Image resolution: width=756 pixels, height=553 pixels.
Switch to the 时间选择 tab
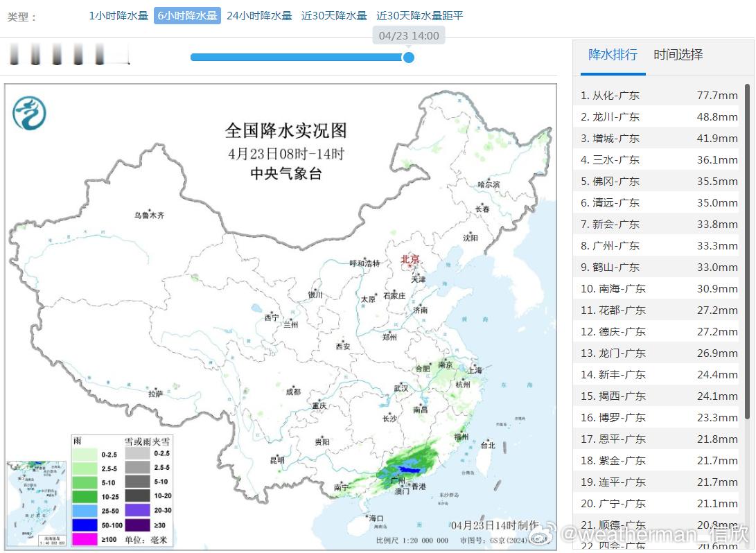(677, 55)
